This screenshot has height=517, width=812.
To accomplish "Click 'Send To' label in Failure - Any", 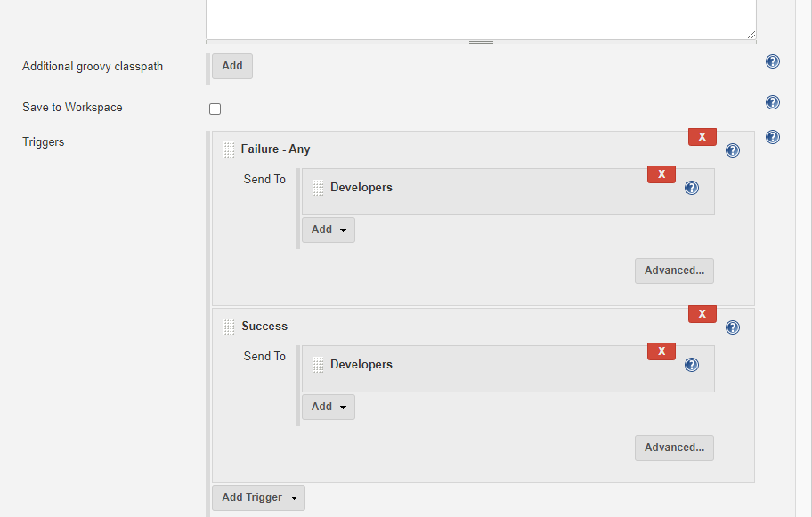I will 264,180.
